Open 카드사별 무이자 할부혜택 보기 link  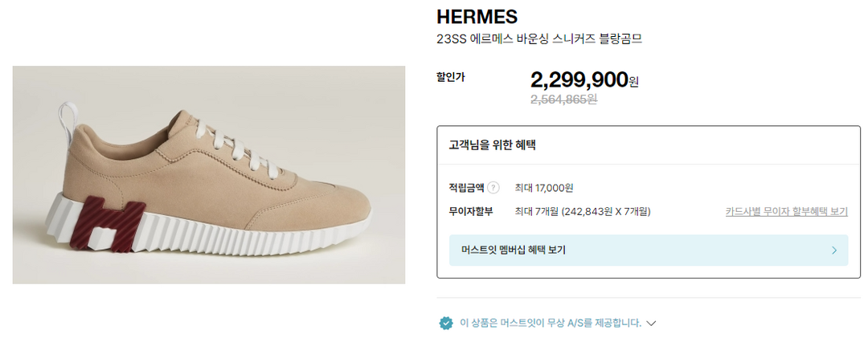point(786,212)
